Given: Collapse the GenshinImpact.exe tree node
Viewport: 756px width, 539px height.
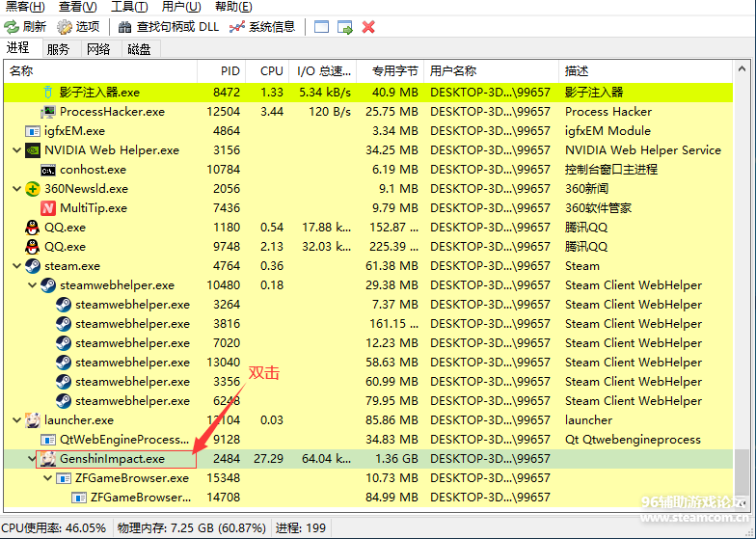Looking at the screenshot, I should pos(32,459).
